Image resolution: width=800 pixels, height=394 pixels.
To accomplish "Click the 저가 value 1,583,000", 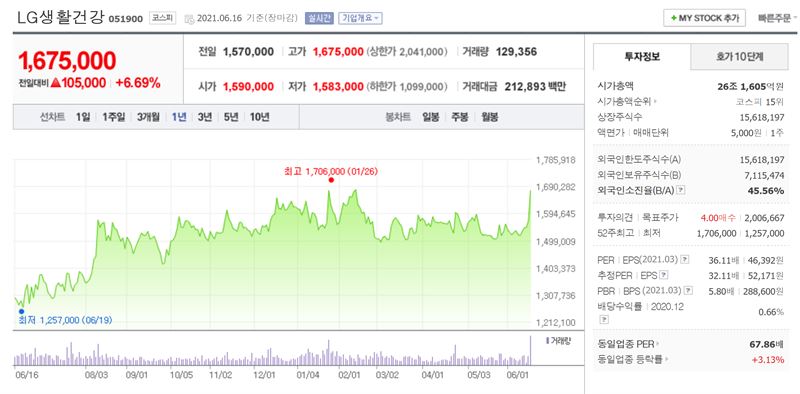I will pyautogui.click(x=338, y=87).
